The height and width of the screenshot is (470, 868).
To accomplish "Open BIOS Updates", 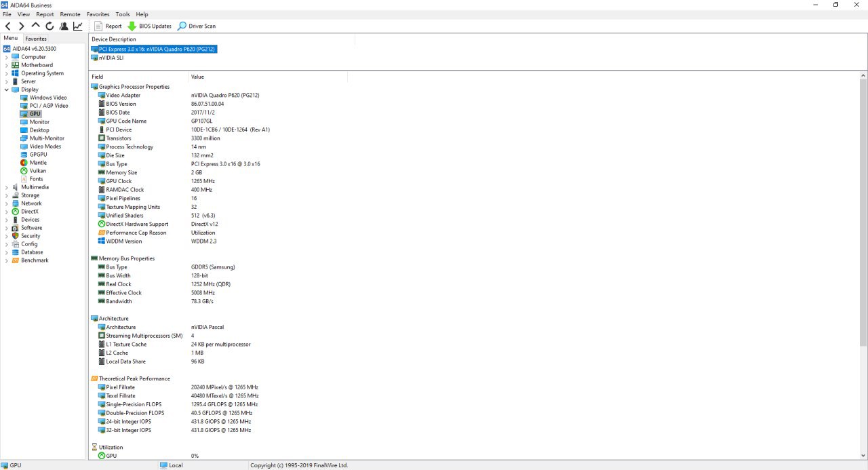I will click(150, 26).
